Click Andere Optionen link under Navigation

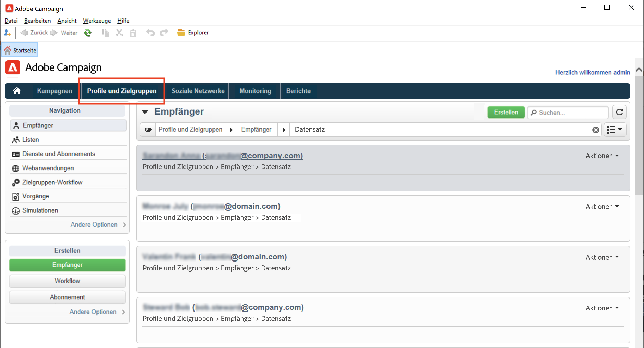tap(94, 225)
